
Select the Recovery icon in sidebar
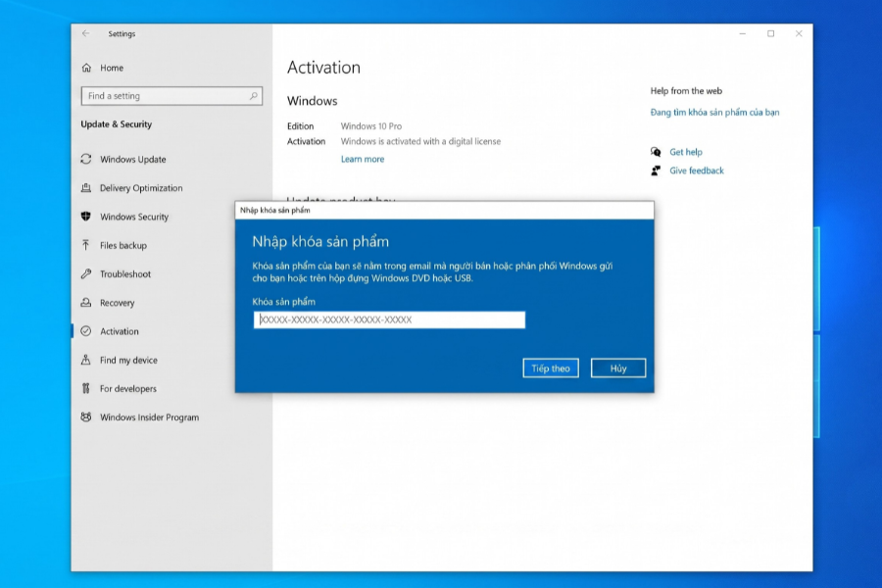pyautogui.click(x=86, y=302)
